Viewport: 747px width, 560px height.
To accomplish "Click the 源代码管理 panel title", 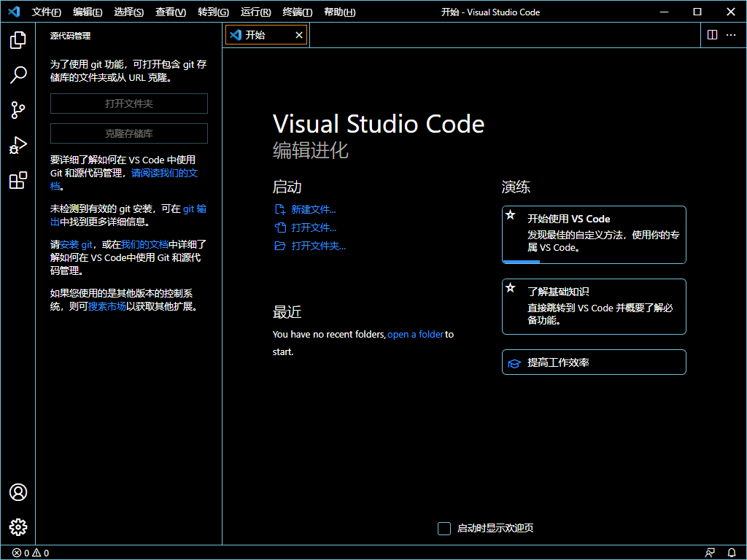I will point(70,36).
